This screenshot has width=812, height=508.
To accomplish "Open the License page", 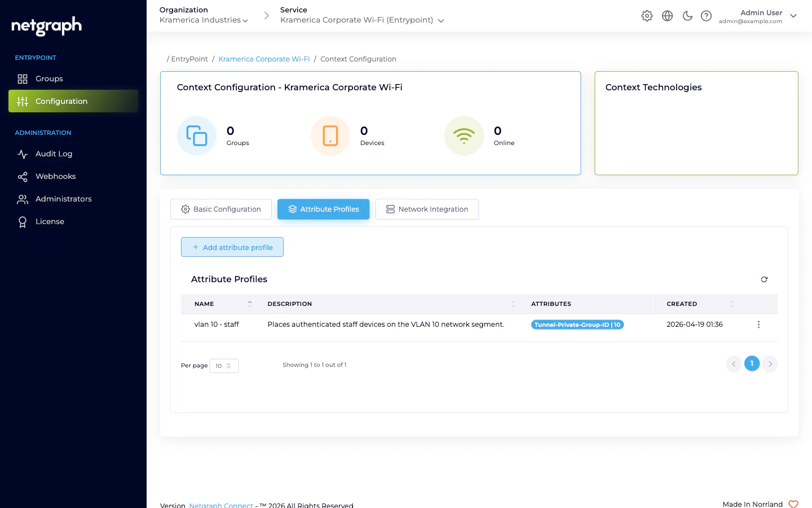I will pyautogui.click(x=73, y=221).
